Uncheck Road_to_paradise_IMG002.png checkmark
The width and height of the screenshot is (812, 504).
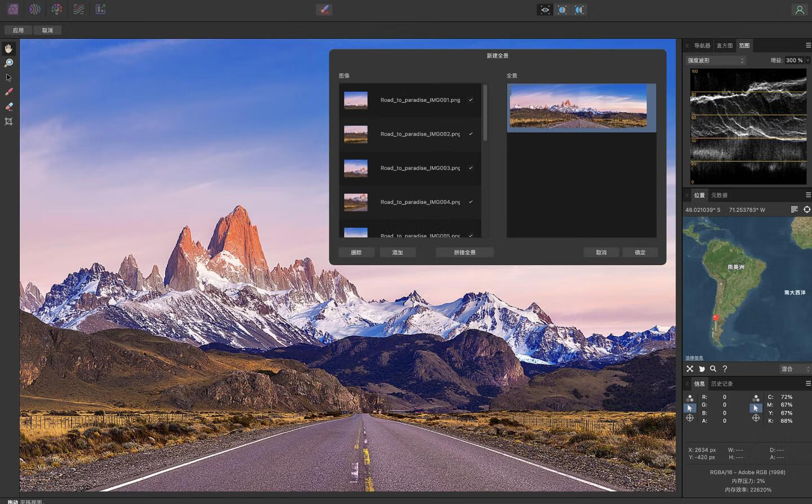(471, 134)
